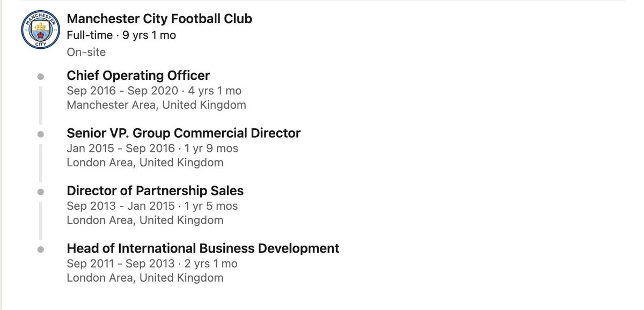Select the Chief Operating Officer role title
The height and width of the screenshot is (310, 644).
[x=138, y=75]
